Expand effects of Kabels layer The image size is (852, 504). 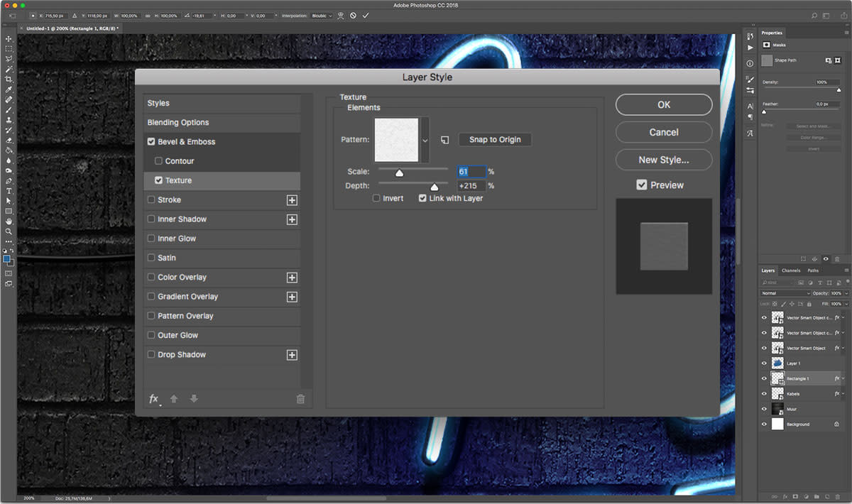click(843, 394)
